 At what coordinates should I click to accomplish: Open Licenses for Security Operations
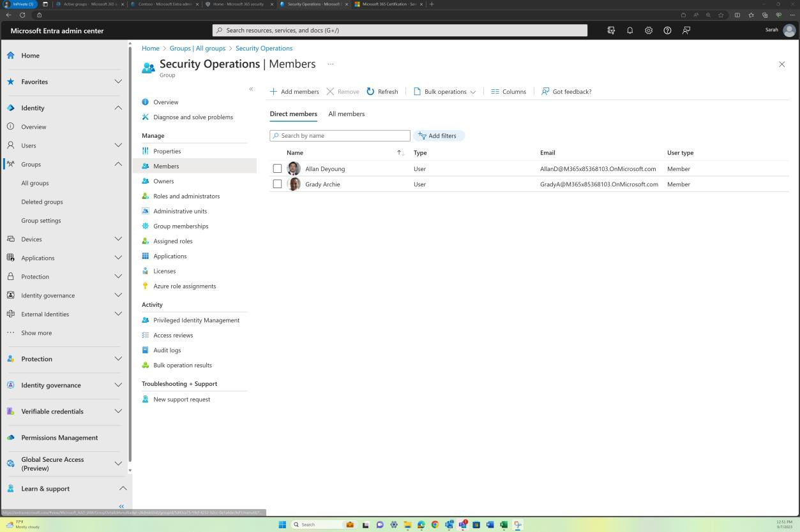pyautogui.click(x=164, y=270)
